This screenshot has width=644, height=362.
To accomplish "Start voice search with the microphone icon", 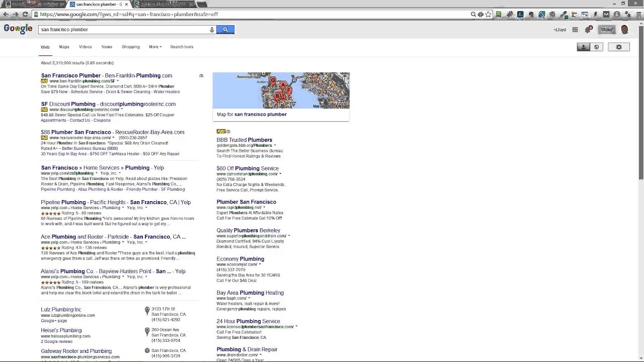I will coord(212,30).
